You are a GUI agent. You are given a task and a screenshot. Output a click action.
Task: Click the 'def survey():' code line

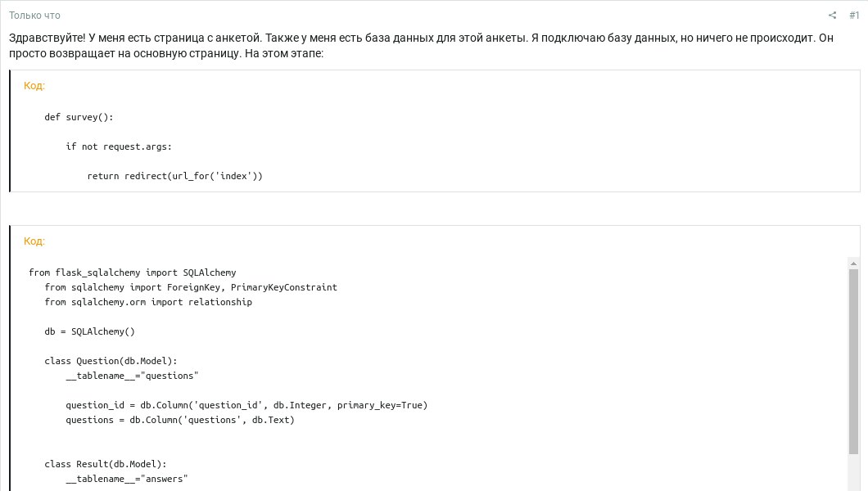point(79,117)
